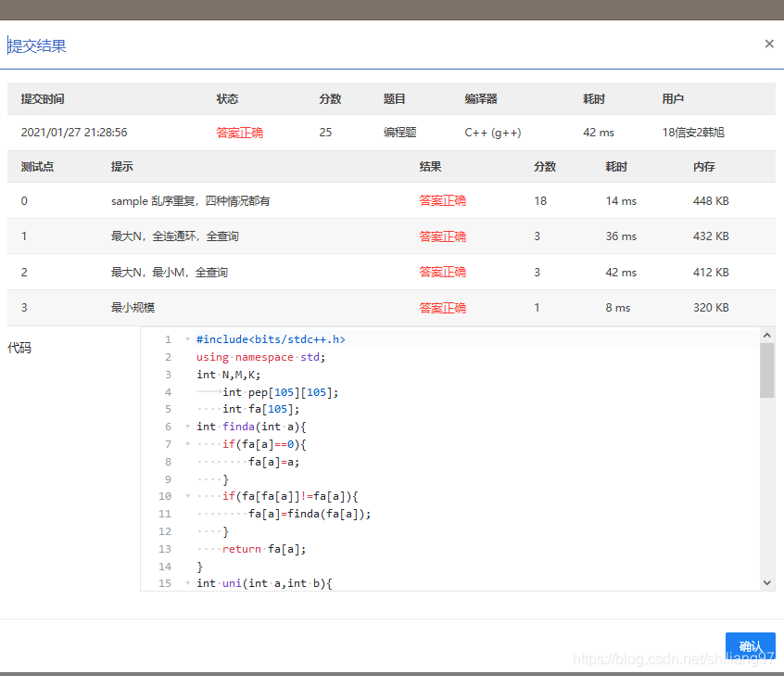Click the hint '最大N，全连通环，全查询'

[174, 236]
